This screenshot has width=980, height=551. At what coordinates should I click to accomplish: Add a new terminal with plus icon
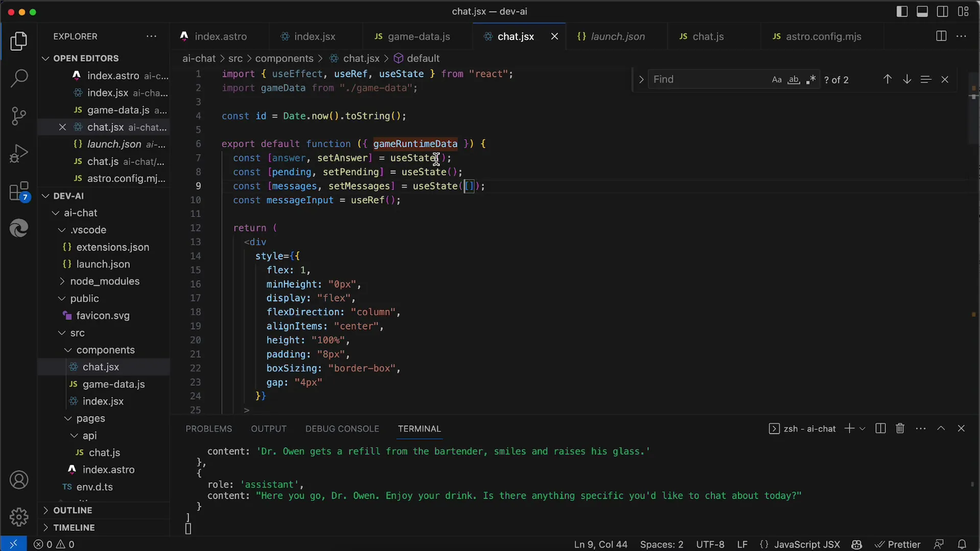[x=849, y=428]
